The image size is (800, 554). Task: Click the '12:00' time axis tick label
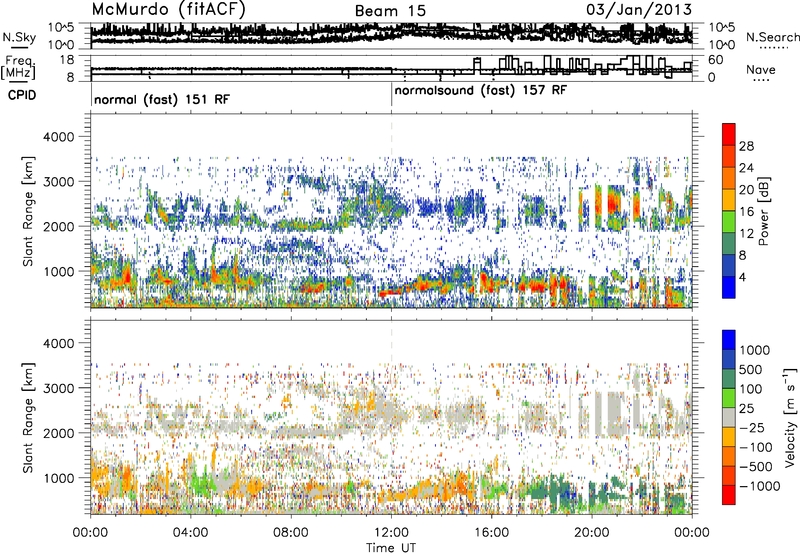pos(391,533)
